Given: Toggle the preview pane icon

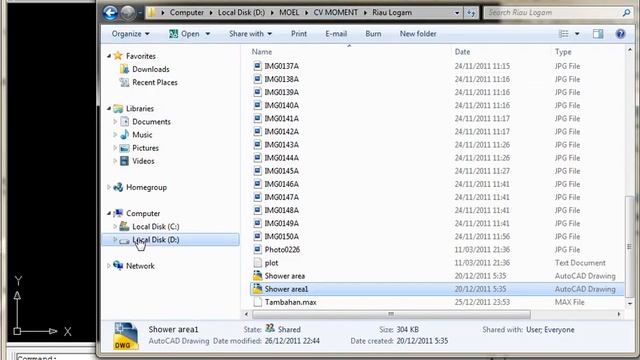Looking at the screenshot, I should tap(598, 34).
